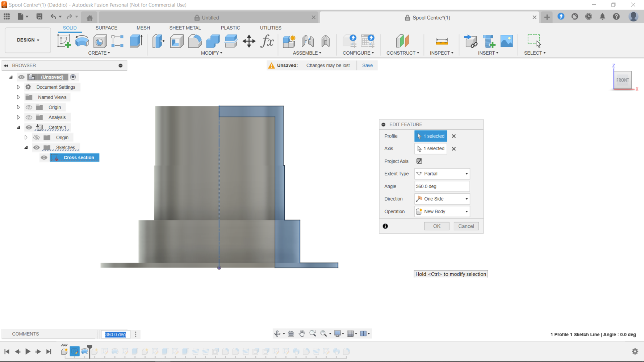This screenshot has height=362, width=644.
Task: Click the window Select tool icon
Action: click(534, 41)
